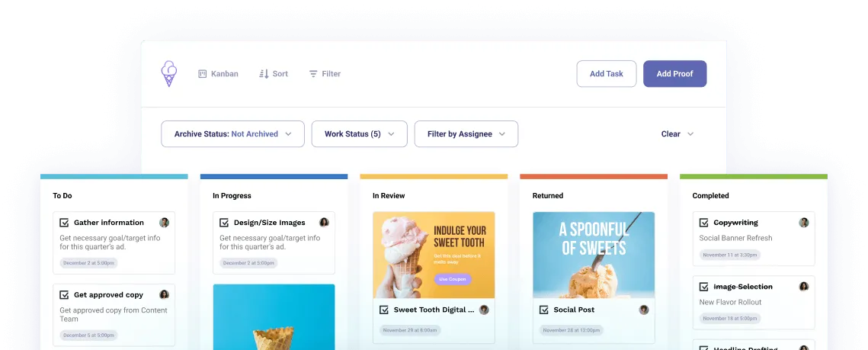Viewport: 868px width, 350px height.
Task: Click December 2 due date on Gather information
Action: [88, 263]
